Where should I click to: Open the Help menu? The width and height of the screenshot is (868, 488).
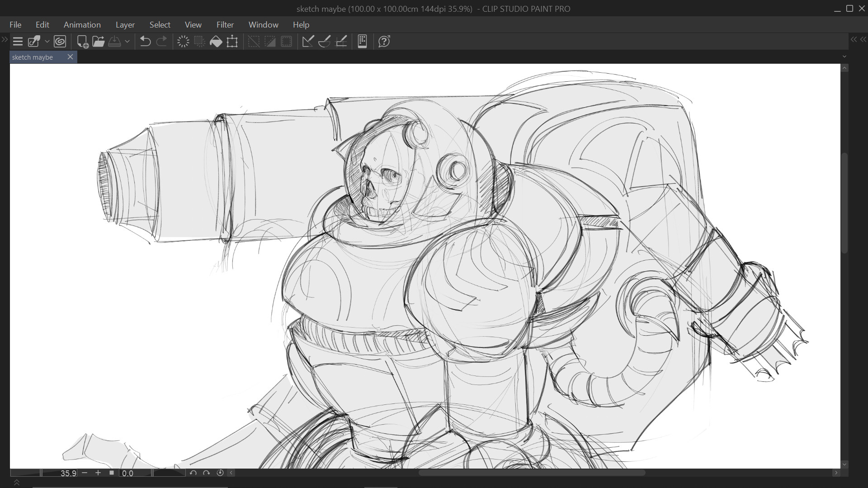tap(301, 25)
